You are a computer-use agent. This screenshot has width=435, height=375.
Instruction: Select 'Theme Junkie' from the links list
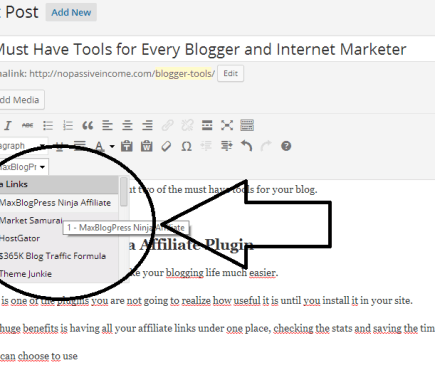(x=59, y=274)
